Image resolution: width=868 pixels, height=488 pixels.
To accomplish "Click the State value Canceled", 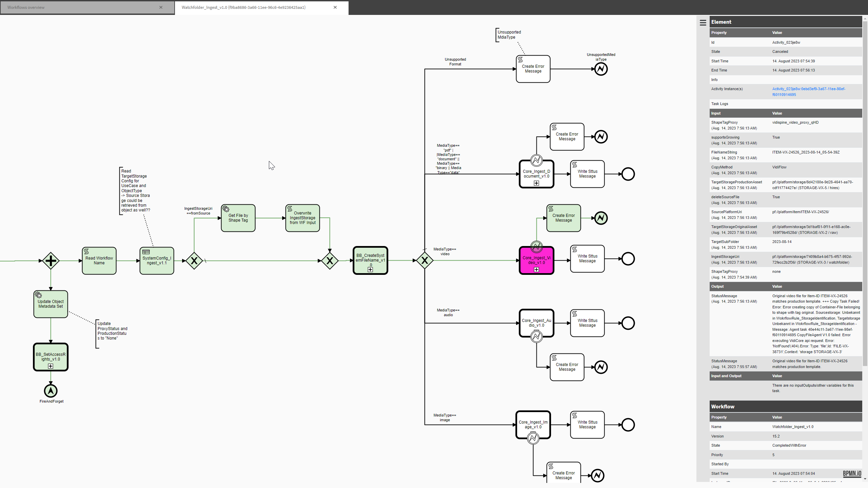I will tap(780, 52).
